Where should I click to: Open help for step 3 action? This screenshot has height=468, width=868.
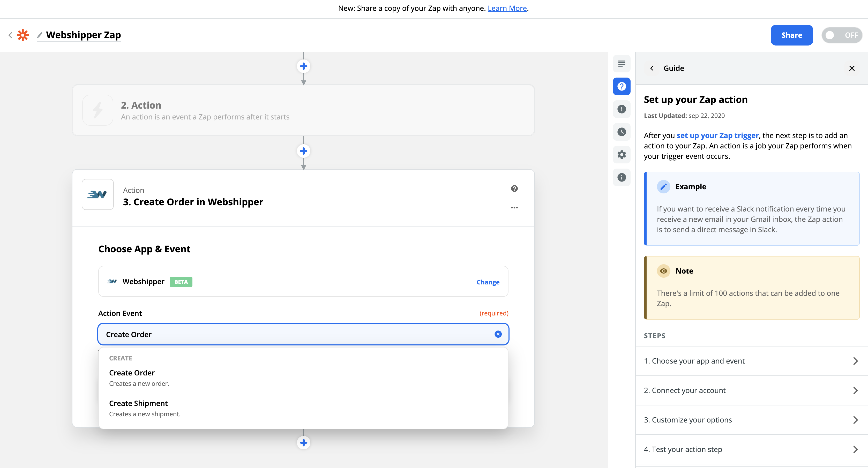(x=514, y=188)
